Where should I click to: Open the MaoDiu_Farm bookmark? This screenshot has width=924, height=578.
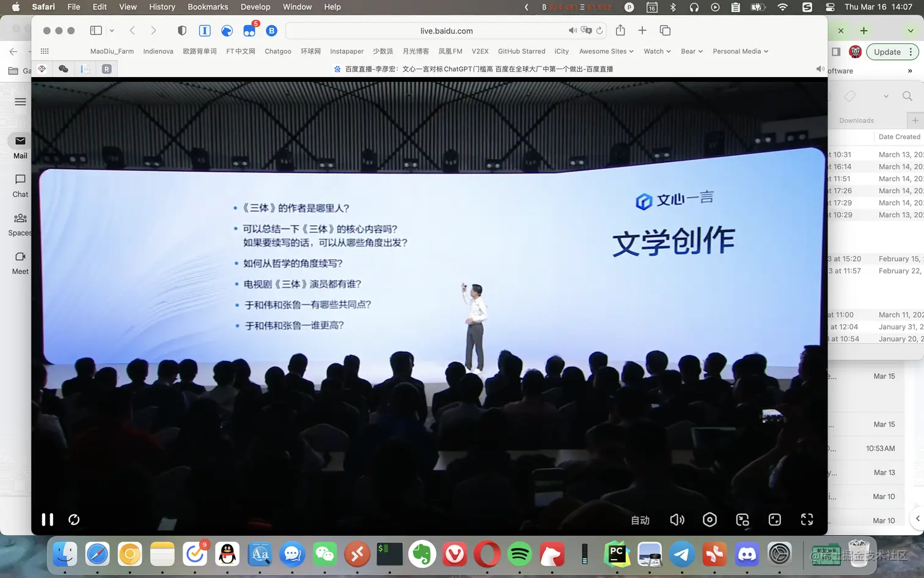(112, 51)
